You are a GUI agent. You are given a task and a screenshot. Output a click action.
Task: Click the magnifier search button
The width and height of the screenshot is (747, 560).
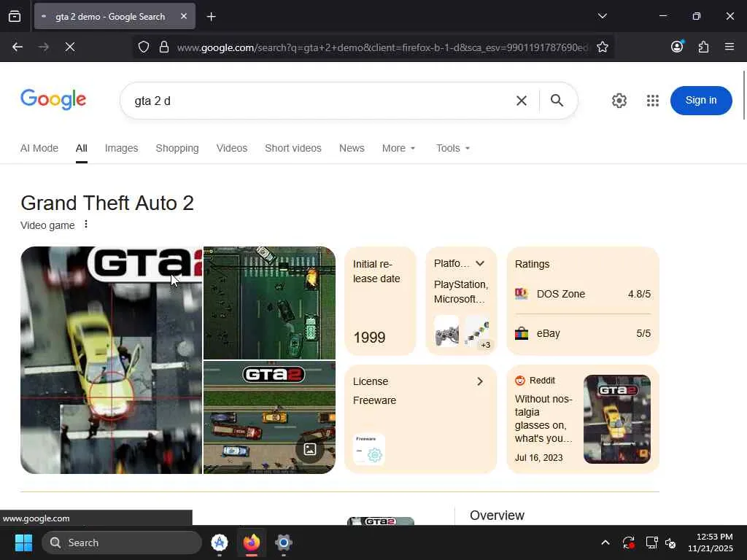pos(557,101)
